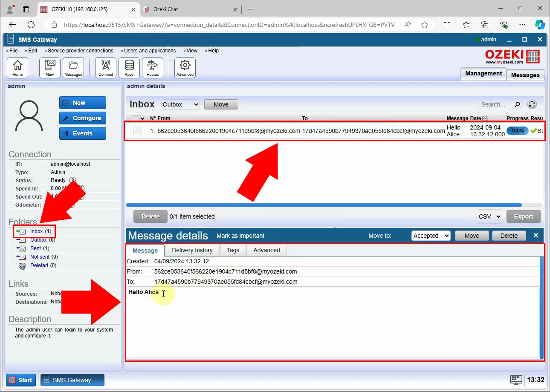Click the Status help question mark
Viewport: 550px width, 392px height.
pyautogui.click(x=72, y=180)
